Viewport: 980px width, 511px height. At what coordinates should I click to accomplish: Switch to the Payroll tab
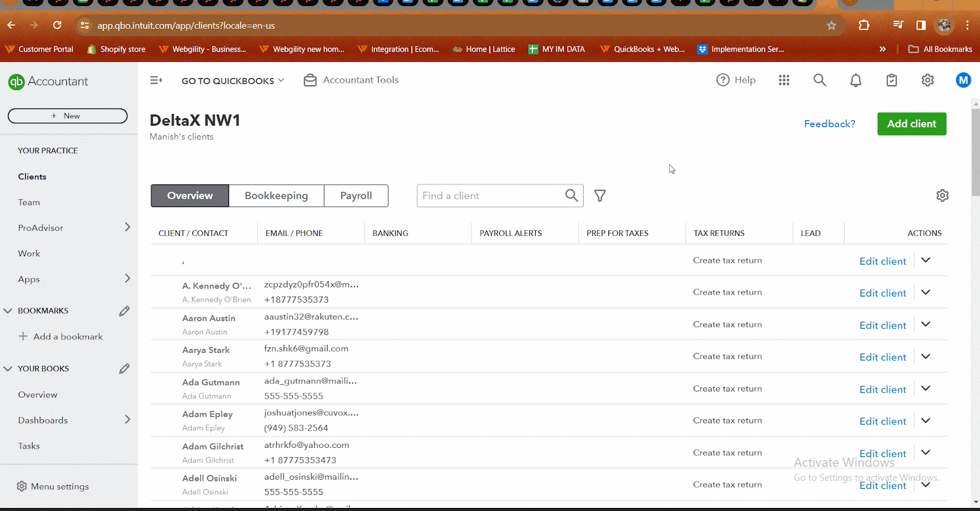[356, 195]
